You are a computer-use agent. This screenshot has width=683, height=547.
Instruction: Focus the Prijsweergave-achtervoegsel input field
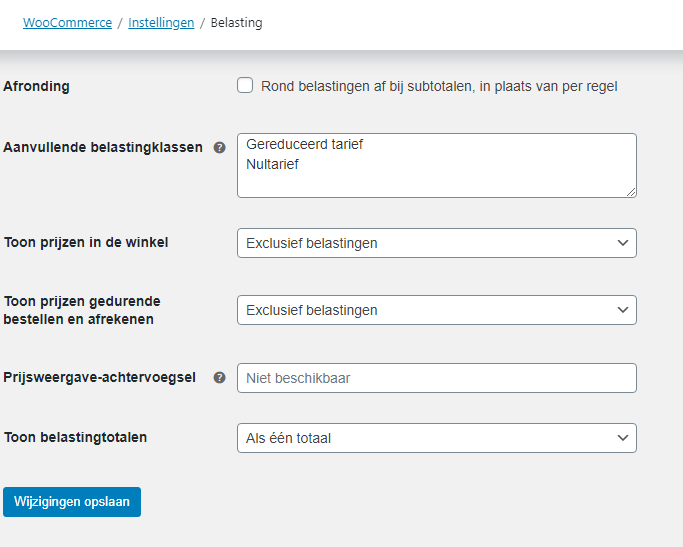437,378
